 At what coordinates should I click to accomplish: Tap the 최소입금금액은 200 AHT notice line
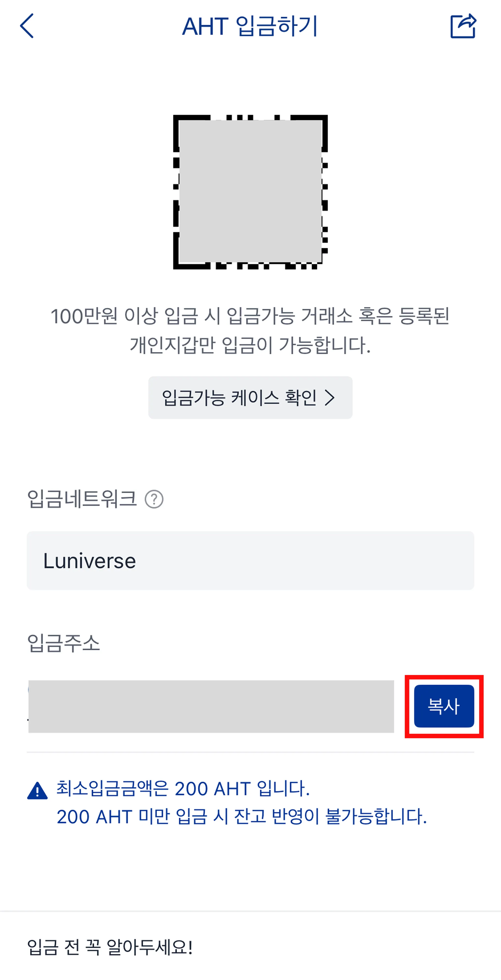tap(183, 788)
